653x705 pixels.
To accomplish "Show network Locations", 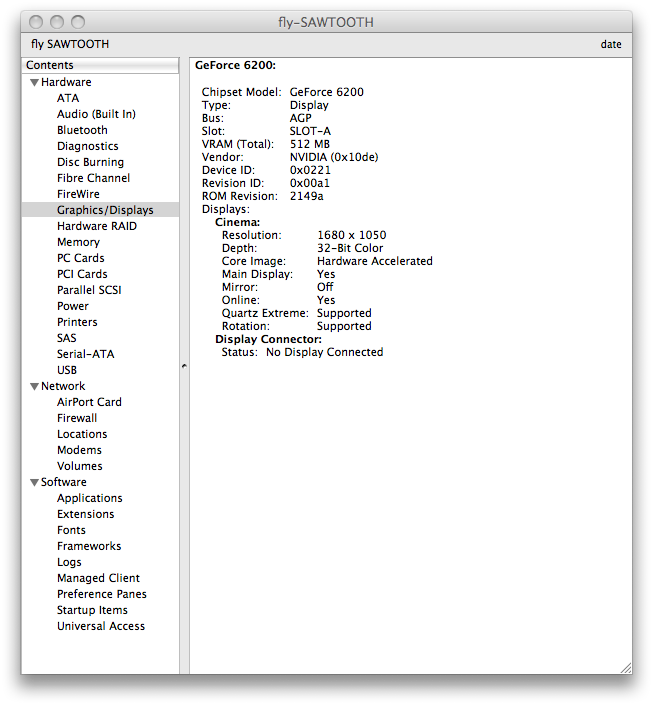I will click(82, 434).
